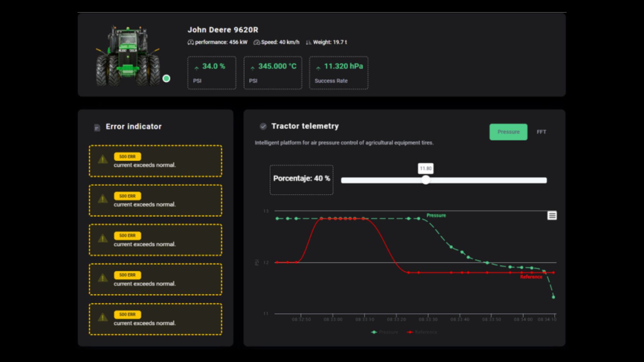Click the speedometer icon beside Speed
Screen dimensions: 644x362
click(x=257, y=43)
